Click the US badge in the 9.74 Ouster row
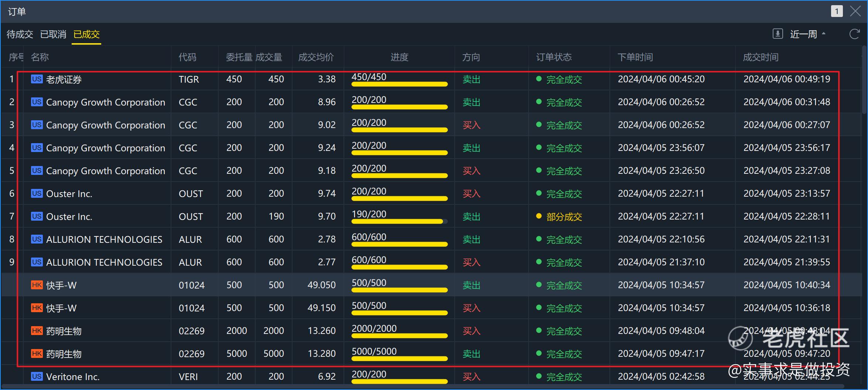Image resolution: width=868 pixels, height=390 pixels. click(x=37, y=193)
